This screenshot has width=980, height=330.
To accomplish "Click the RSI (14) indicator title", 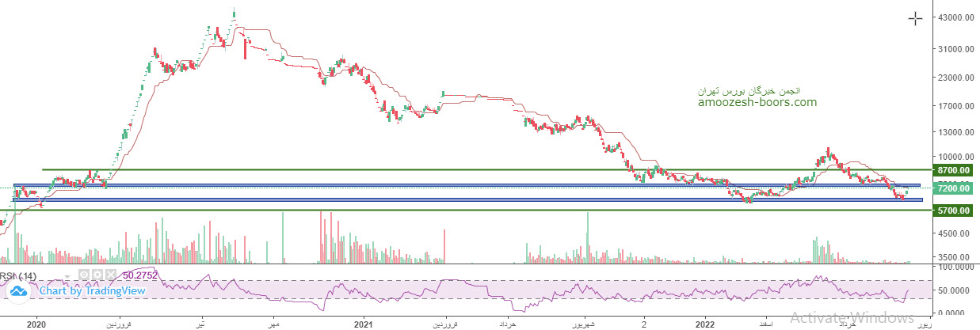I will [17, 275].
